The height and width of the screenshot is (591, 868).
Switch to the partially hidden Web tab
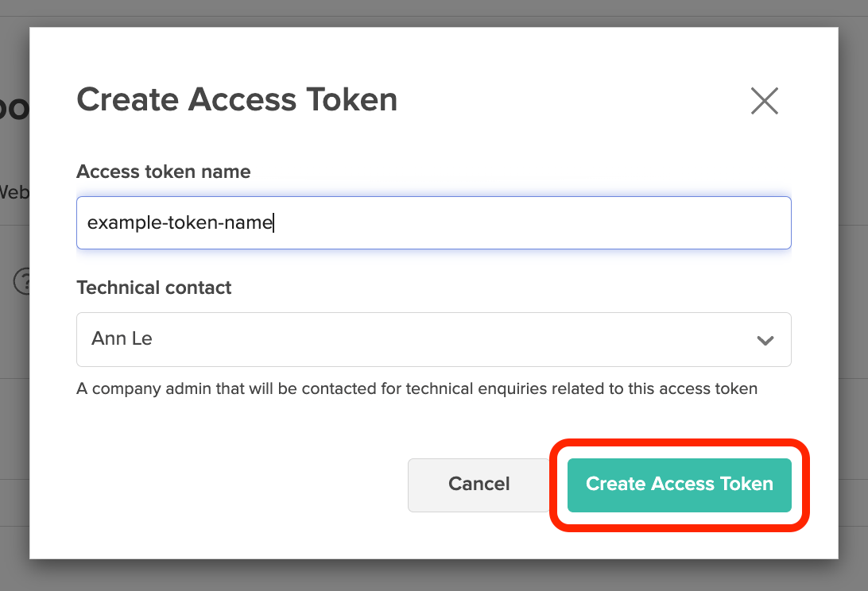coord(14,191)
